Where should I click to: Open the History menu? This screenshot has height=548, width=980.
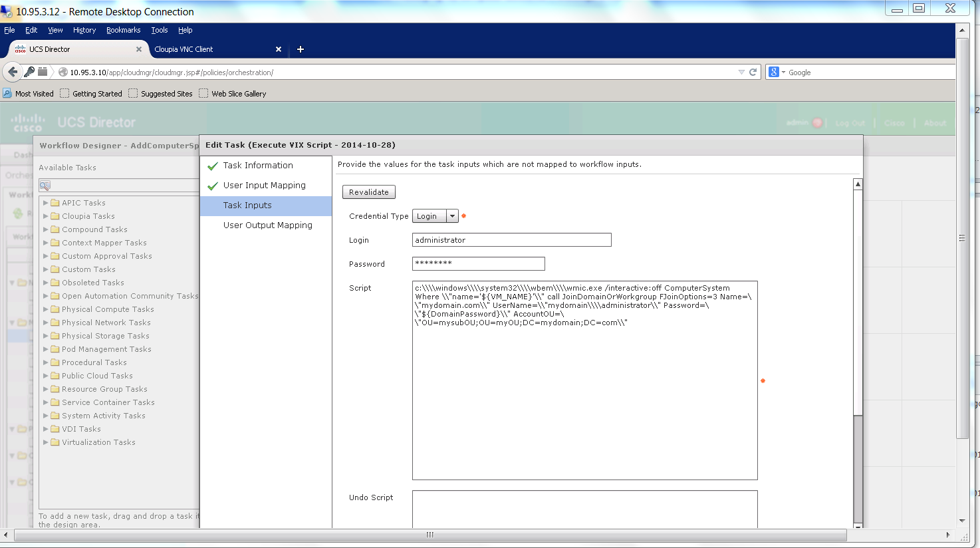[84, 30]
